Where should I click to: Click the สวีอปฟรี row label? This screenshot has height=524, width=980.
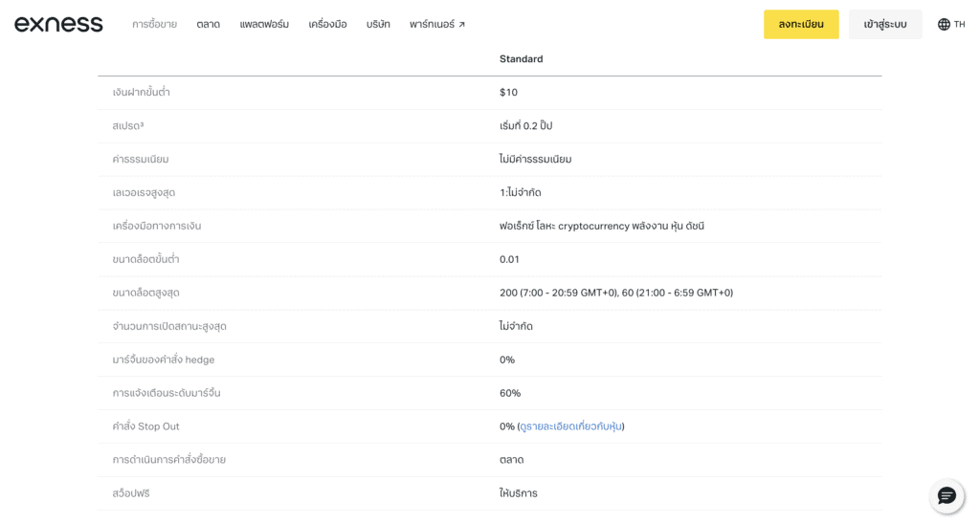131,493
